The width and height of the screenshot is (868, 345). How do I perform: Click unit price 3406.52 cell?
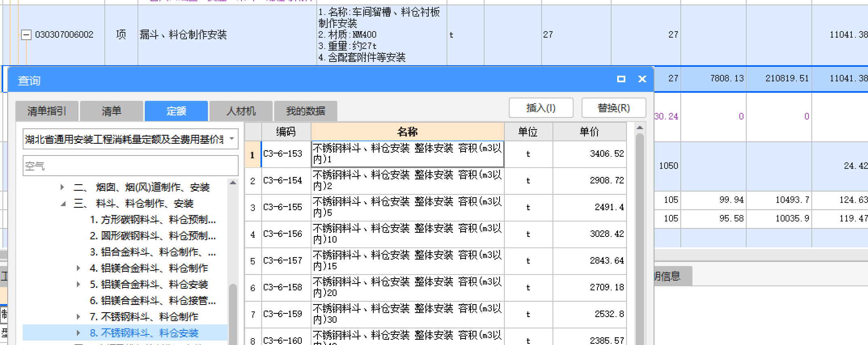click(589, 154)
